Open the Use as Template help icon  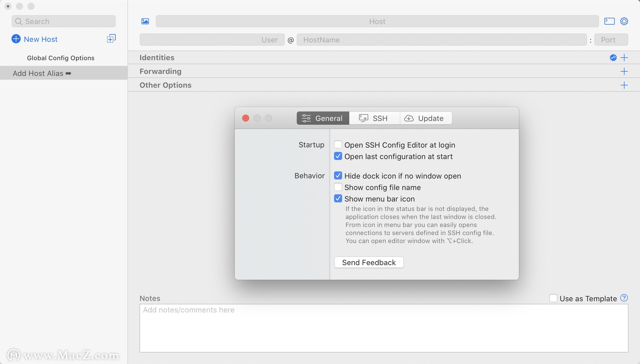[624, 298]
